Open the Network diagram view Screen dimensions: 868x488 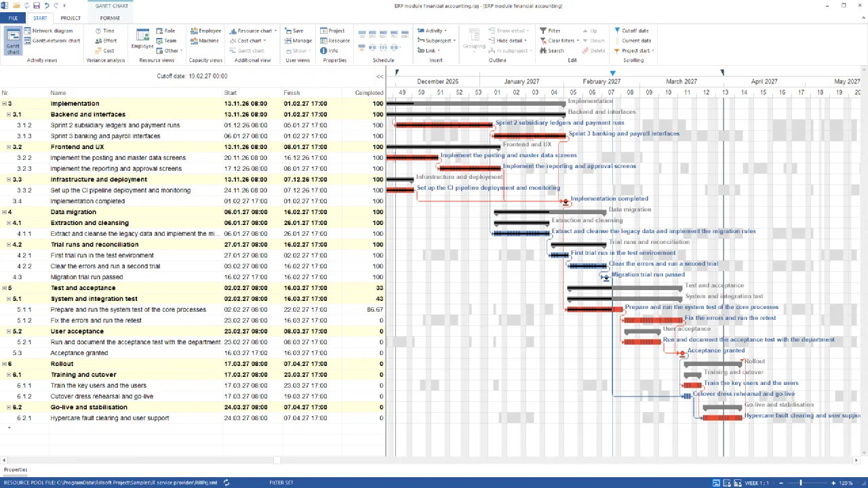coord(48,30)
